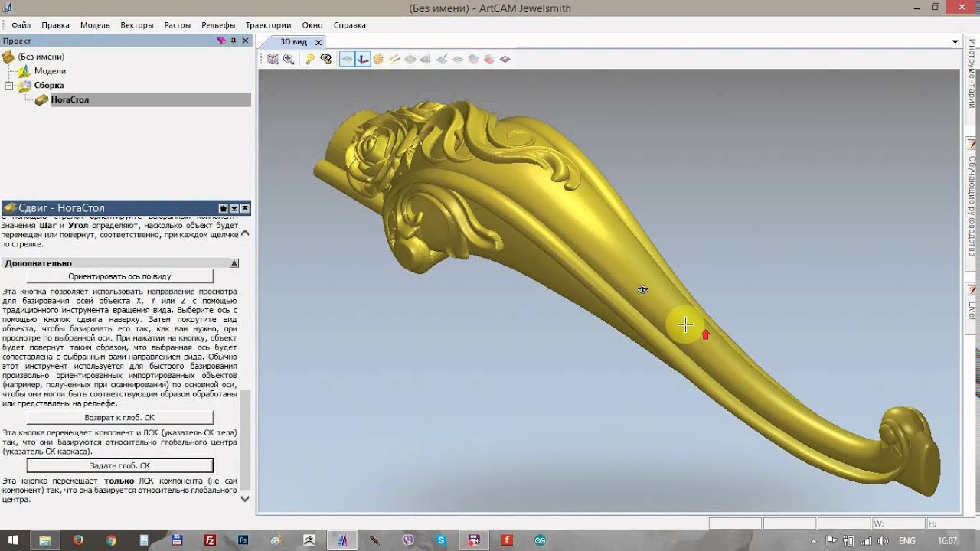The image size is (980, 551).
Task: Click the purple help book icon in Проект panel
Action: click(x=221, y=41)
